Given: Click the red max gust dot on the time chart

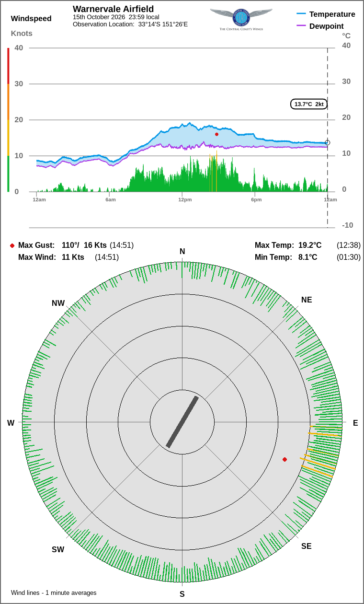Looking at the screenshot, I should coord(216,134).
